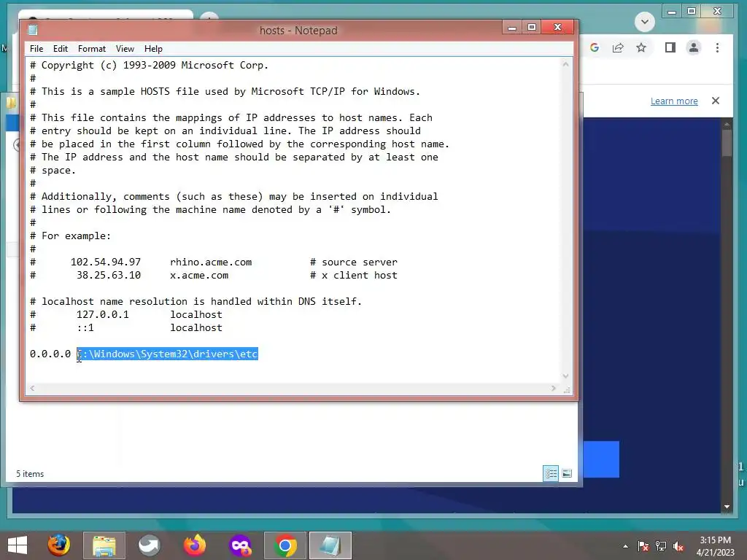Click the x.acme.com host name

[x=199, y=275]
